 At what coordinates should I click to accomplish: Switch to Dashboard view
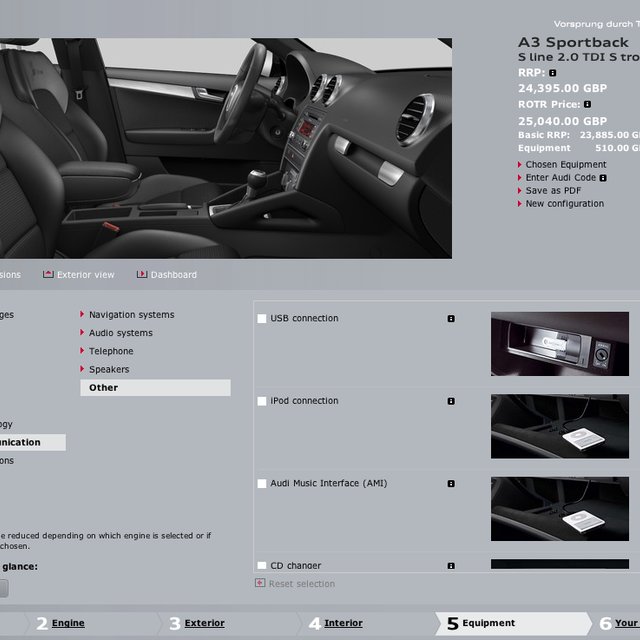click(174, 275)
